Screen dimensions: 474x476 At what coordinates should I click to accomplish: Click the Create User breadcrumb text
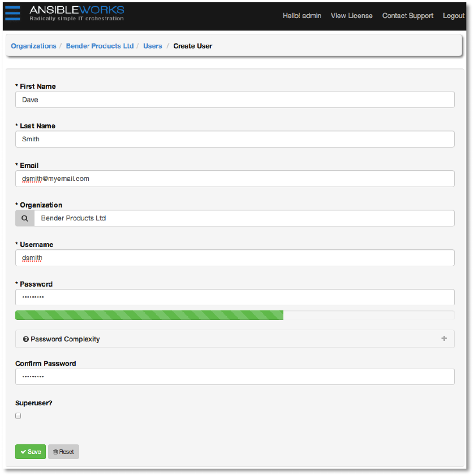pos(193,46)
